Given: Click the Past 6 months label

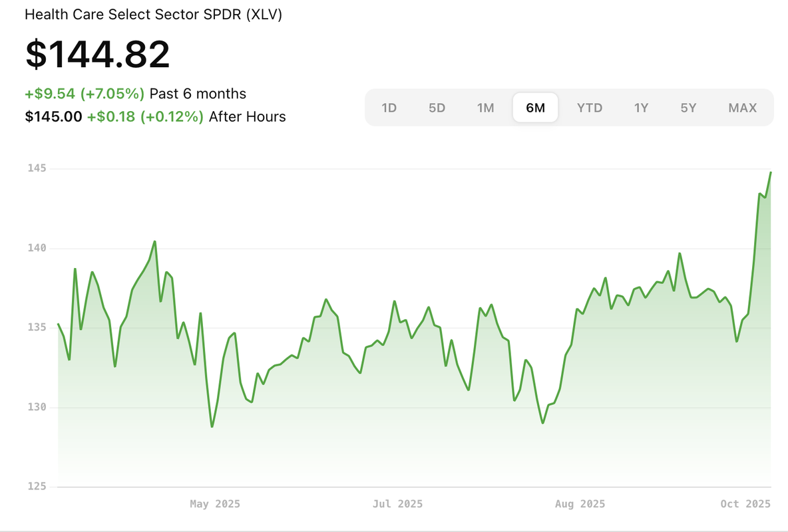Looking at the screenshot, I should point(198,94).
